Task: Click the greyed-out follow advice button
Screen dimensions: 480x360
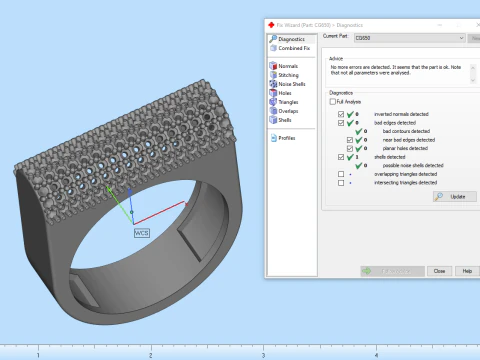Action: (392, 271)
